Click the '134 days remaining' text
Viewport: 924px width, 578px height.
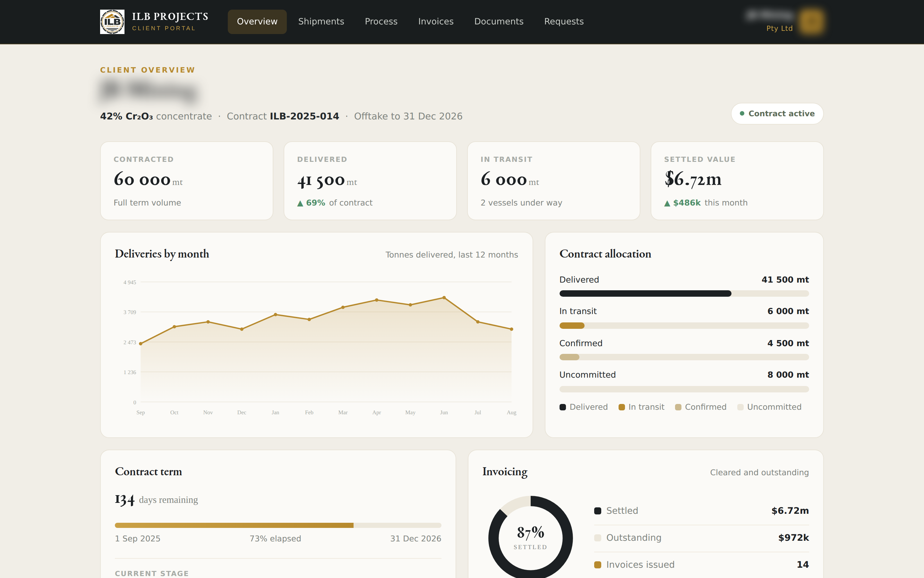pos(157,500)
